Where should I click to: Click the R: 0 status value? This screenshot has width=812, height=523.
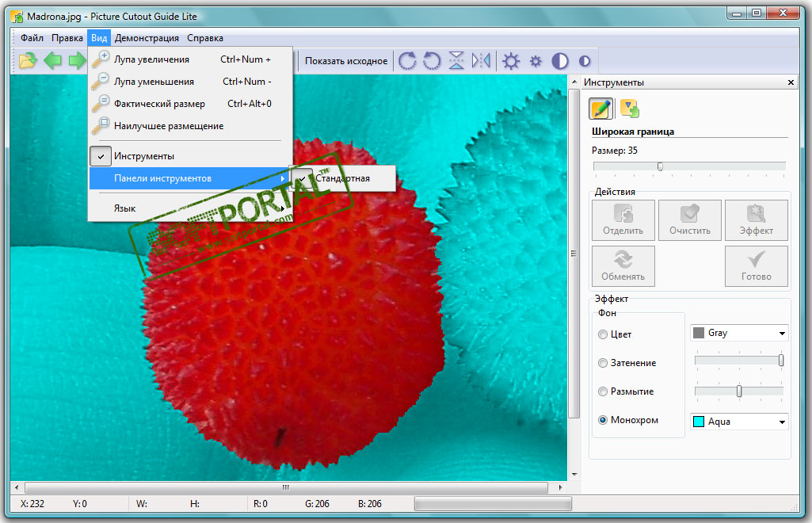[261, 504]
